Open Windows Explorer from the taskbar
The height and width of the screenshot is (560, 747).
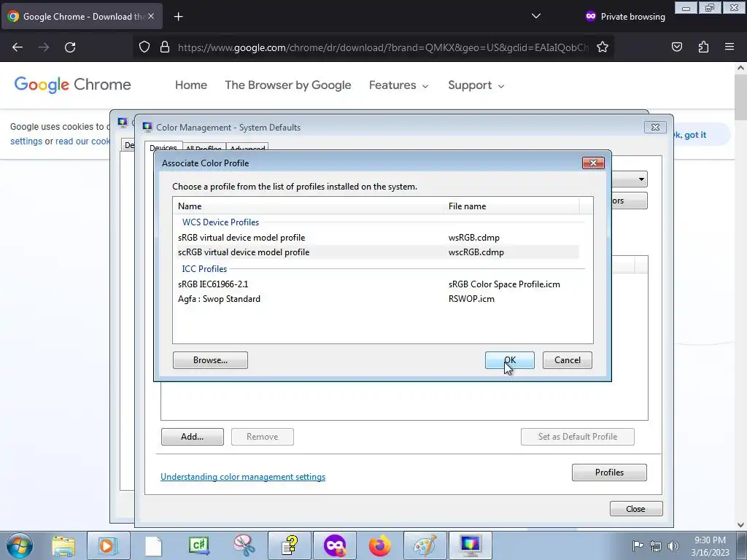pyautogui.click(x=64, y=545)
